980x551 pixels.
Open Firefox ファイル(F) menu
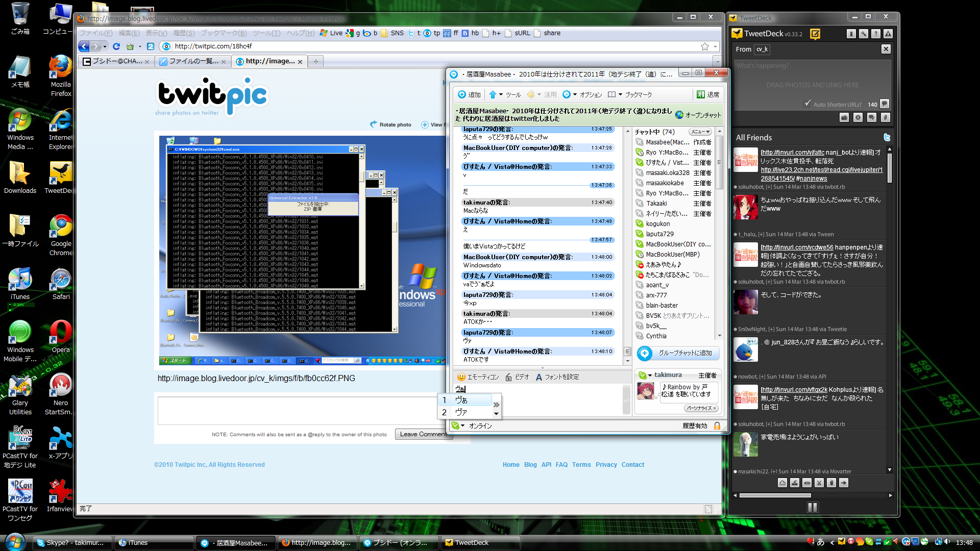[96, 33]
